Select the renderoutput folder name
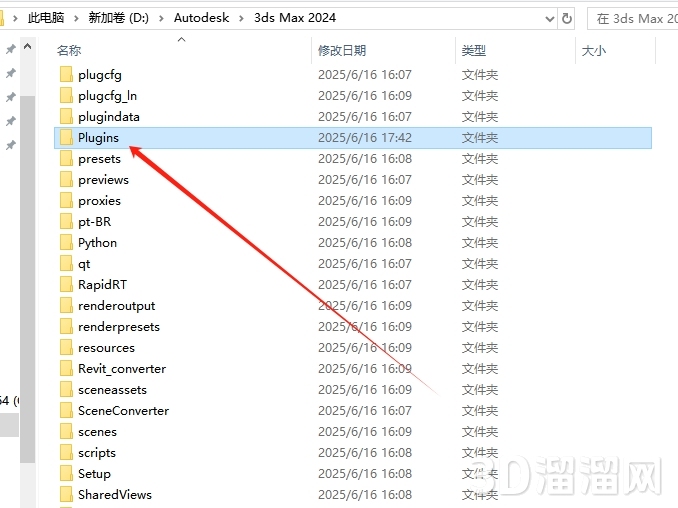The width and height of the screenshot is (678, 508). click(116, 306)
